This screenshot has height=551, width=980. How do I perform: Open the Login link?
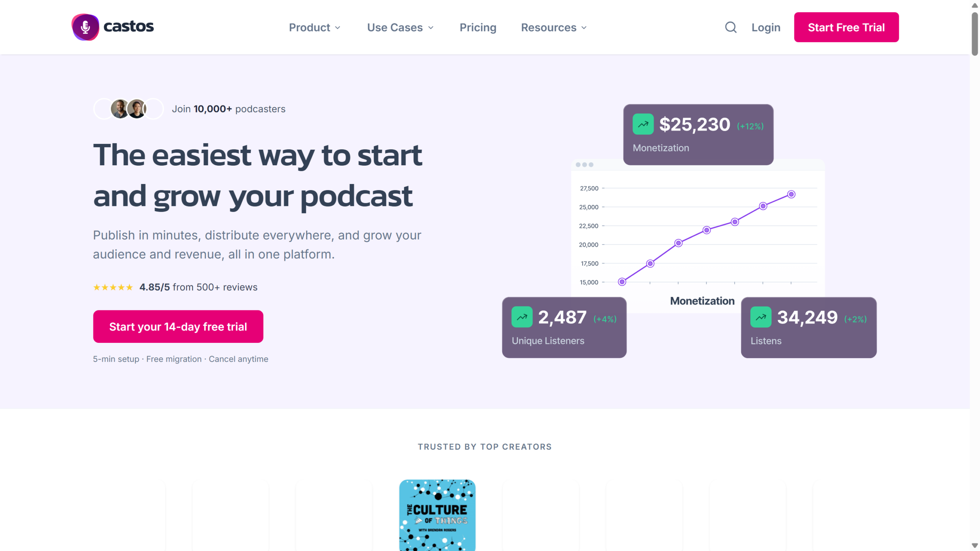(766, 28)
